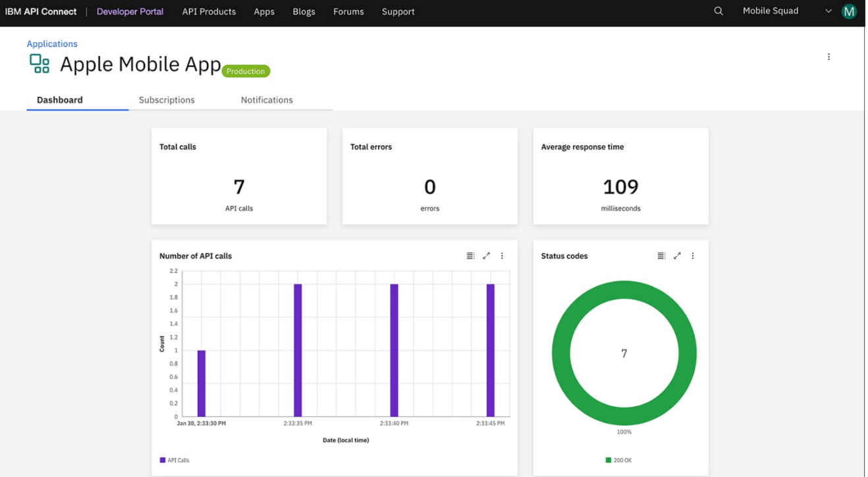Open the search magnifier icon
Screen dimensions: 868x477
pos(719,11)
